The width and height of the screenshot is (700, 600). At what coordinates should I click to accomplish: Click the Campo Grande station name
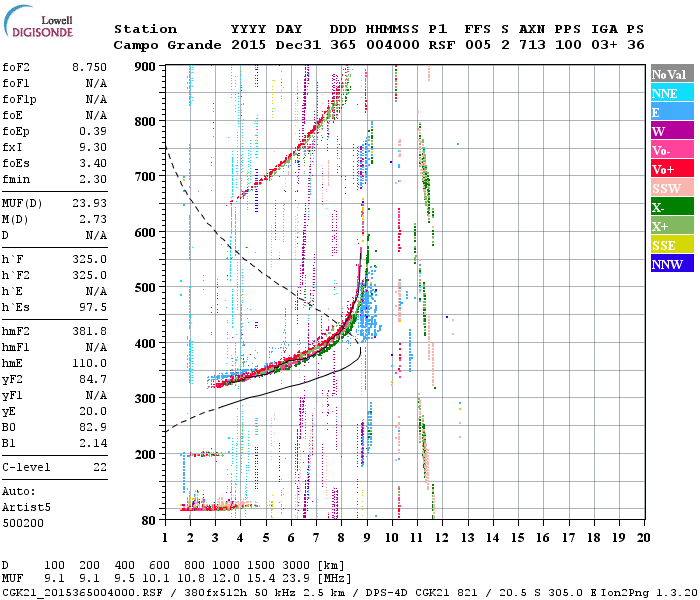pos(167,45)
